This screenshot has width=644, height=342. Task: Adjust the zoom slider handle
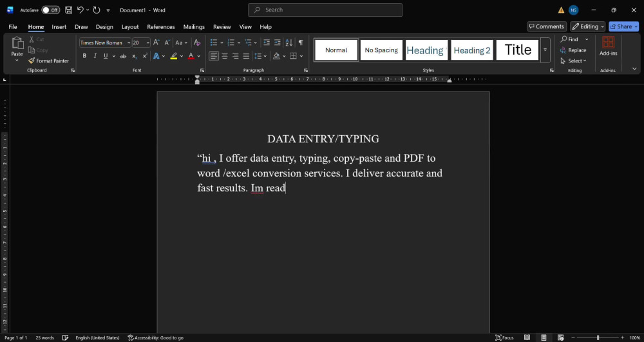[598, 337]
